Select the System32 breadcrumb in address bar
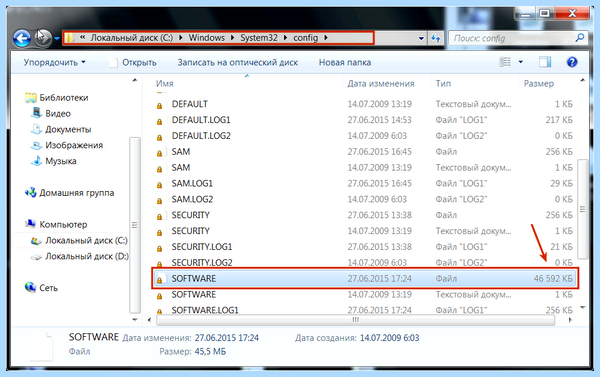 point(259,38)
